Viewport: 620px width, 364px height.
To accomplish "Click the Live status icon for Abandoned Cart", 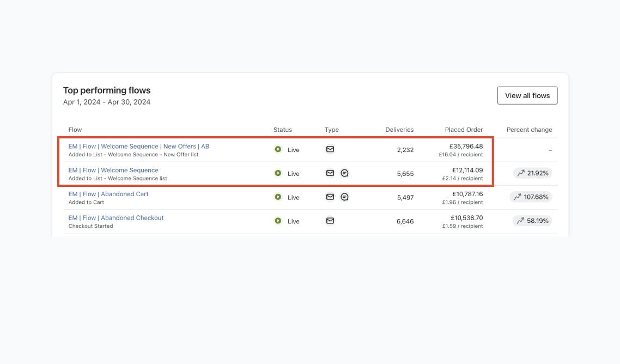I will (x=278, y=197).
